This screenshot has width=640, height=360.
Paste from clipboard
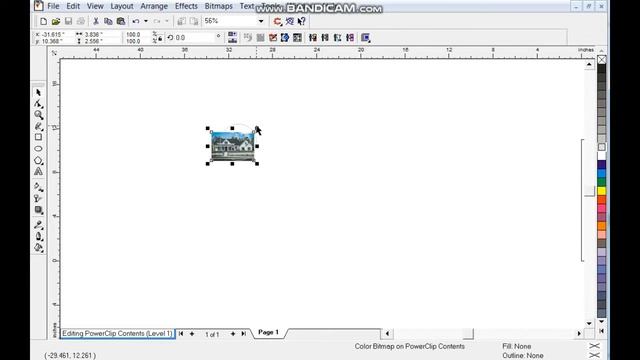tap(121, 21)
